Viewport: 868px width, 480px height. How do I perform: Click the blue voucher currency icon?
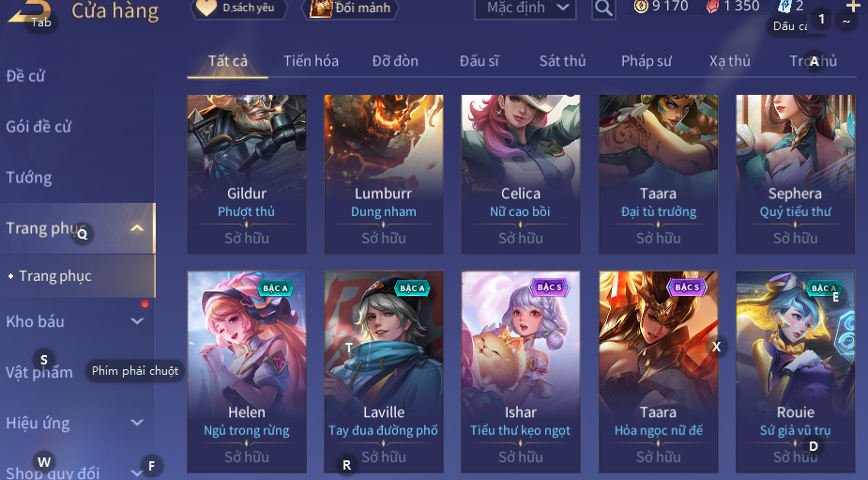click(784, 7)
